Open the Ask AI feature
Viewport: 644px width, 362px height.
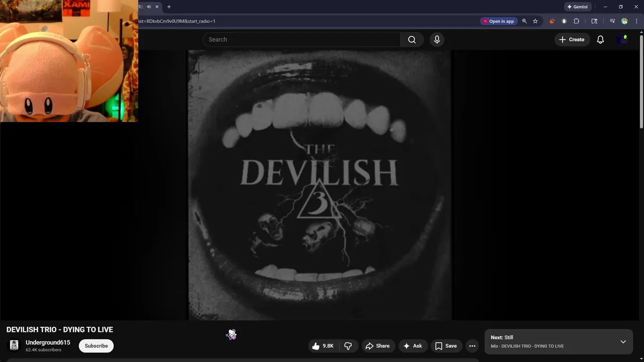(x=413, y=346)
